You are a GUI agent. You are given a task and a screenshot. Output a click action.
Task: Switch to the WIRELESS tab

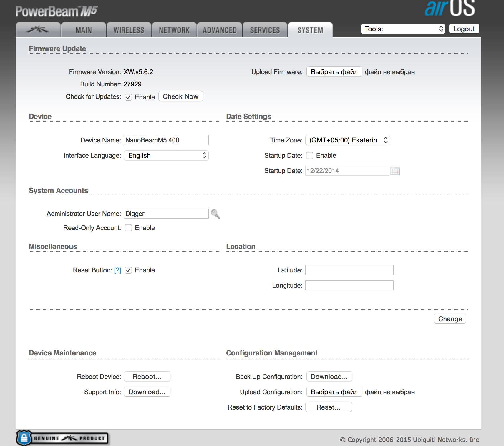129,30
